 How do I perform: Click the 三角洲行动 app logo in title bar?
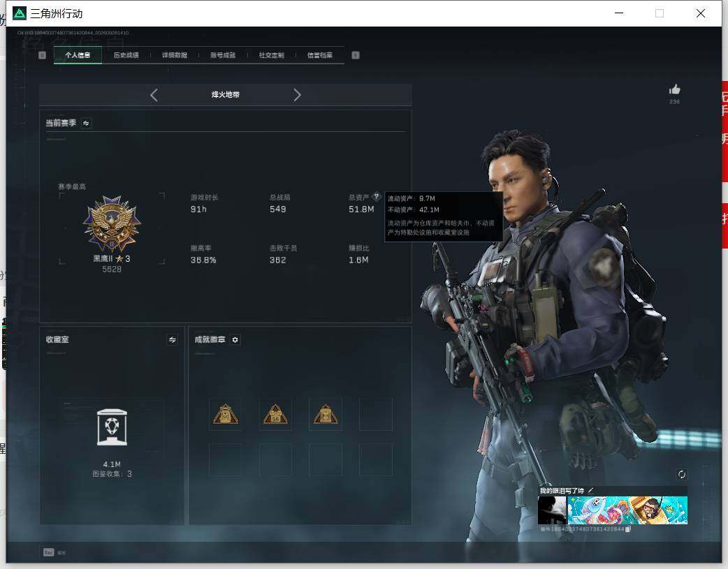tap(20, 13)
